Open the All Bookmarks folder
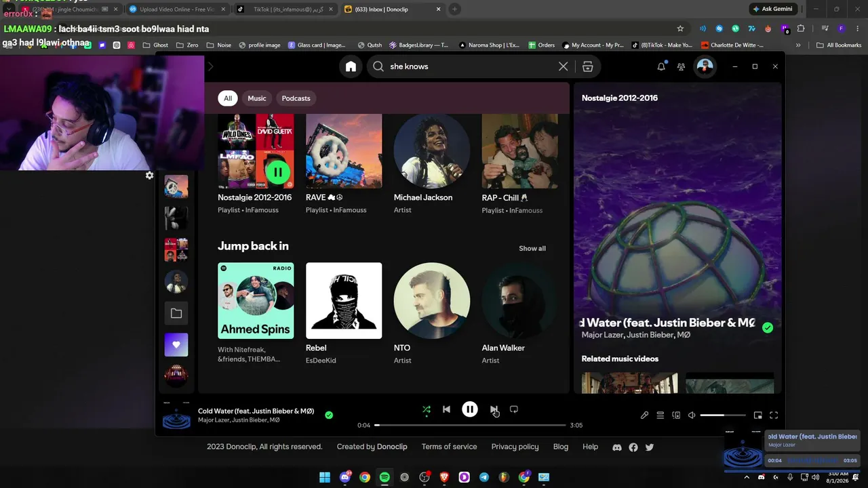 point(839,45)
